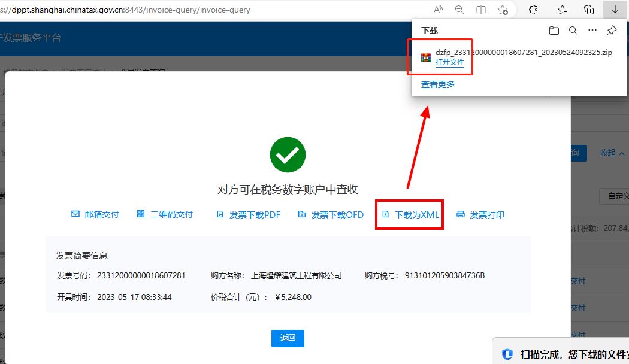629x364 pixels.
Task: Open downloads folder icon in download panel
Action: click(554, 31)
